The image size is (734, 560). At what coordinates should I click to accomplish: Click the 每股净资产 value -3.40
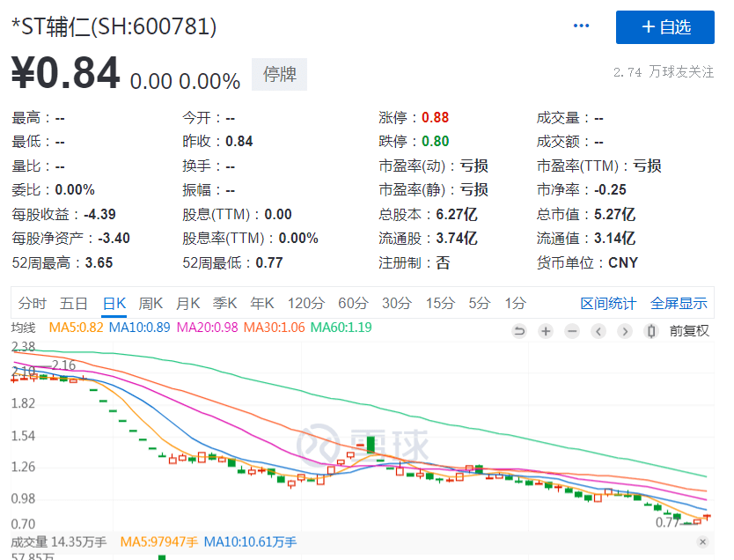pos(114,239)
